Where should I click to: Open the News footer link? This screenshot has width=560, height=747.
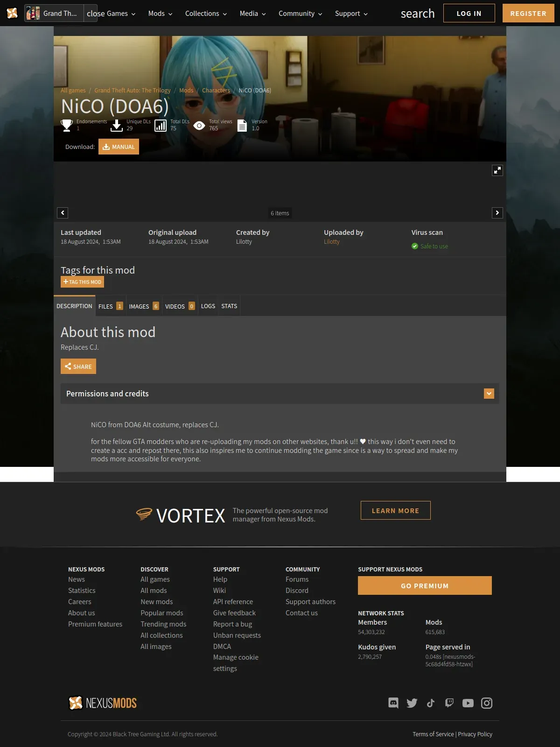click(x=77, y=579)
